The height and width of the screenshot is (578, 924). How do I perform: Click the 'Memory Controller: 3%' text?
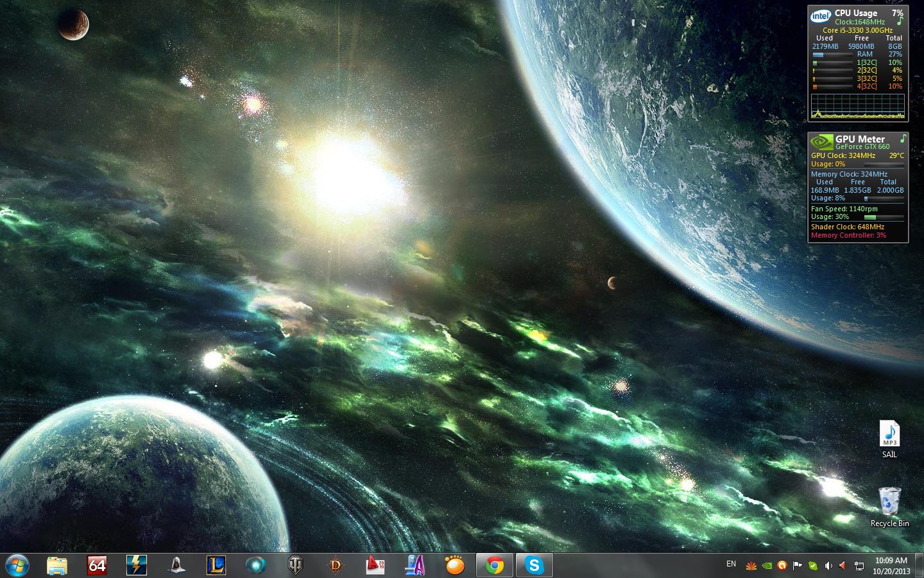848,236
